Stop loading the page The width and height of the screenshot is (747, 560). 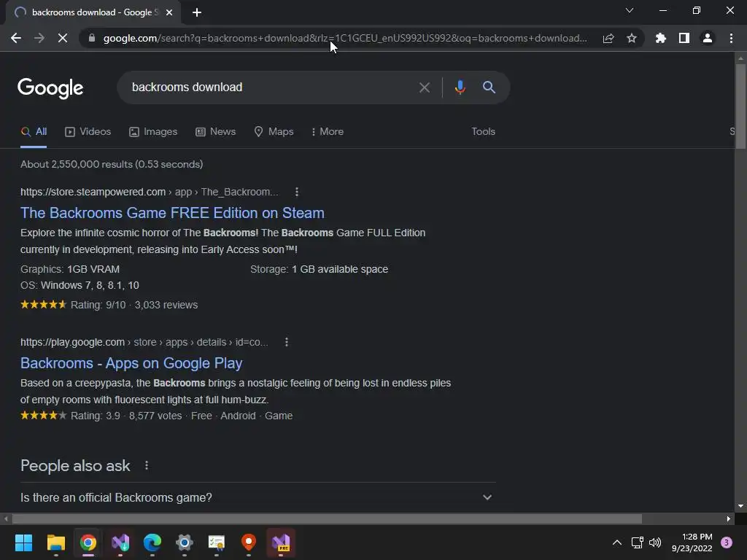click(63, 38)
